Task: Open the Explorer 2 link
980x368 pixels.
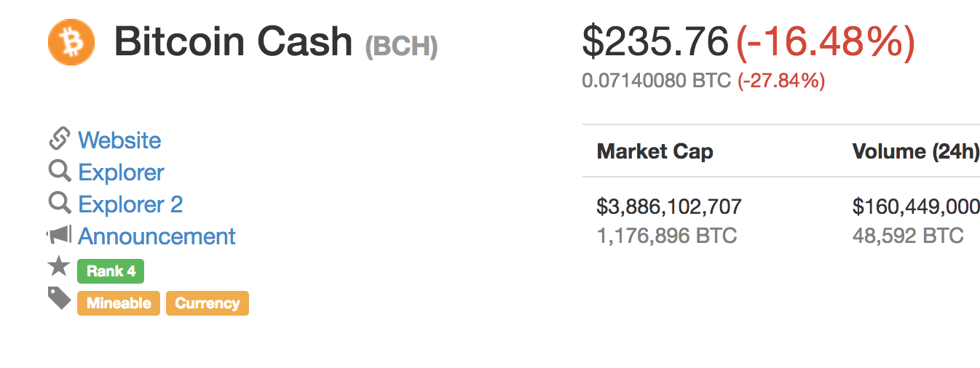Action: point(130,204)
